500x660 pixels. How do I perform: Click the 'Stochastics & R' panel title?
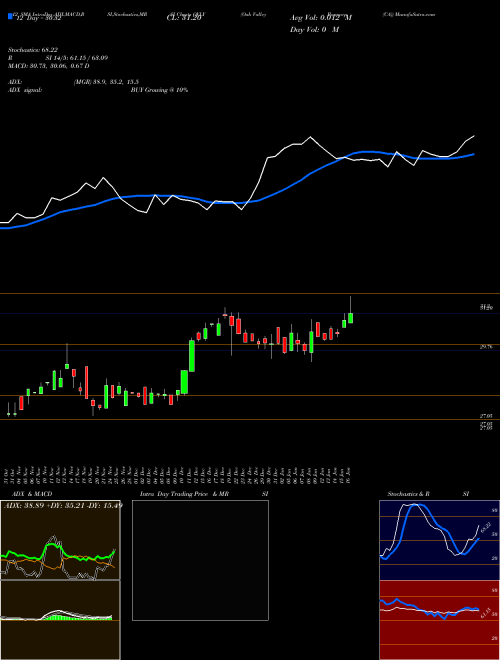point(408,494)
